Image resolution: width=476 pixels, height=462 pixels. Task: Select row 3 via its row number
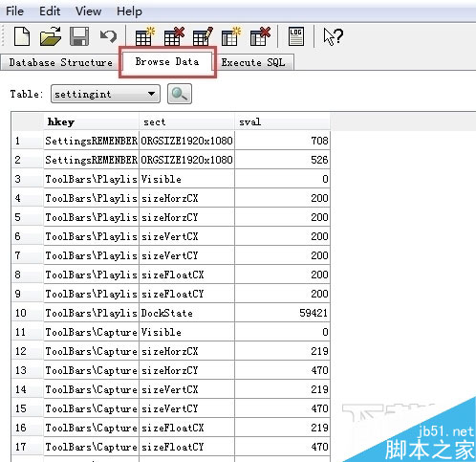coord(28,179)
